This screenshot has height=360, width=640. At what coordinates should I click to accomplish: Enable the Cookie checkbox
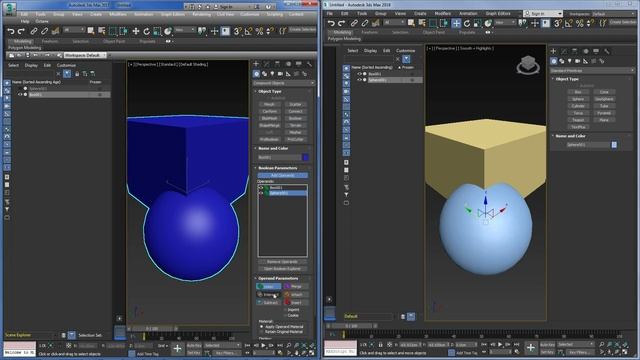[x=285, y=315]
